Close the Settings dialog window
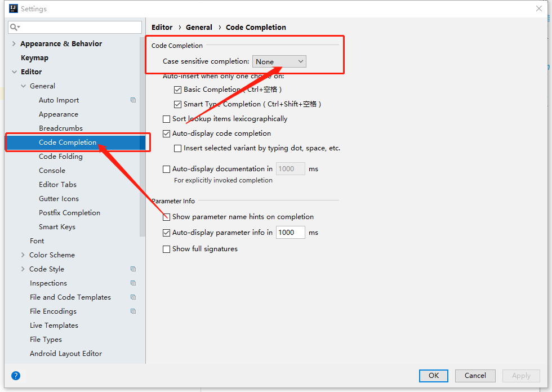The image size is (552, 392). pos(538,8)
